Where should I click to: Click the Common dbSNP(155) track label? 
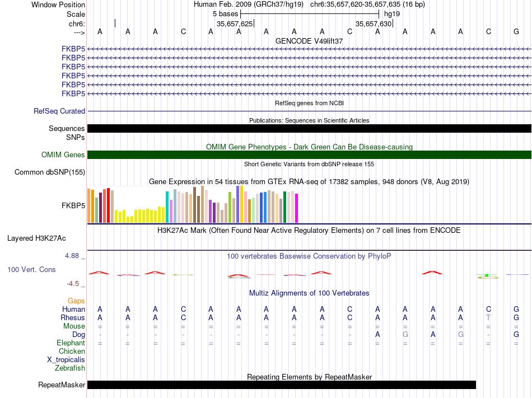coord(50,172)
